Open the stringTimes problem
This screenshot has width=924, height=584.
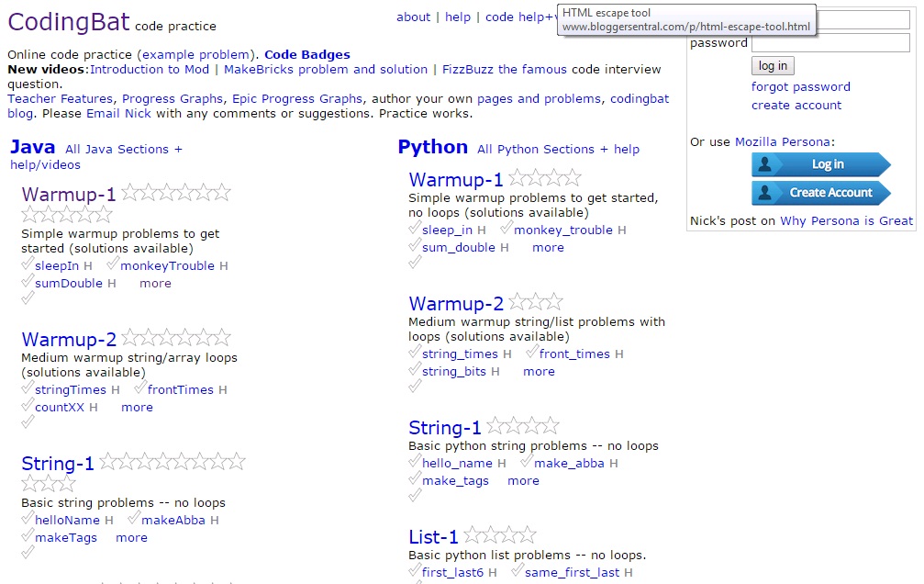point(70,390)
